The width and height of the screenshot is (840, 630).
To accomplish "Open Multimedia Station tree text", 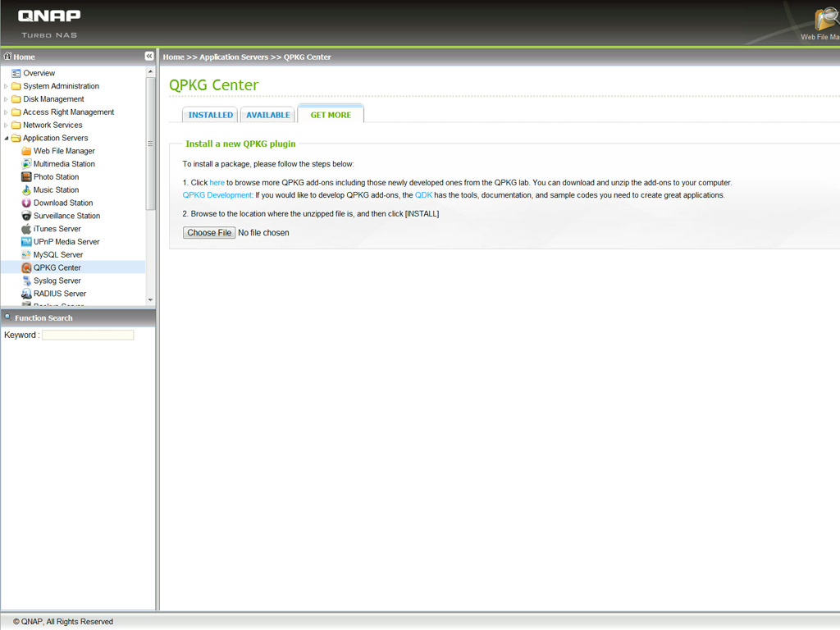I will tap(64, 164).
